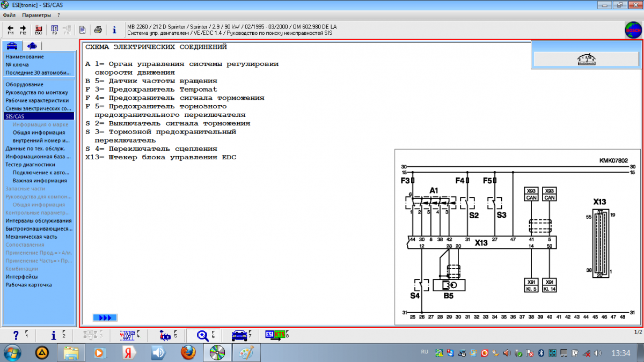Click the Bosch logo
Image resolution: width=644 pixels, height=362 pixels.
(633, 30)
